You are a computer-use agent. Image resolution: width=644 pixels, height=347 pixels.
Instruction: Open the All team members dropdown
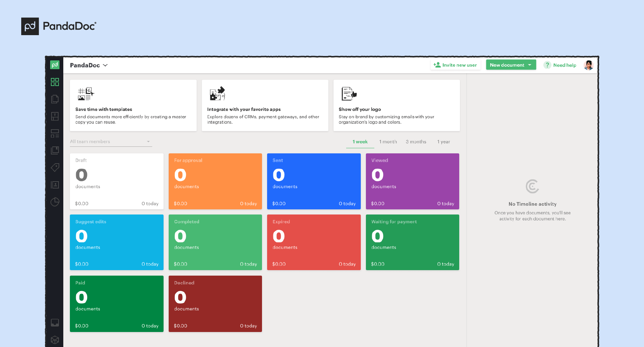coord(111,142)
